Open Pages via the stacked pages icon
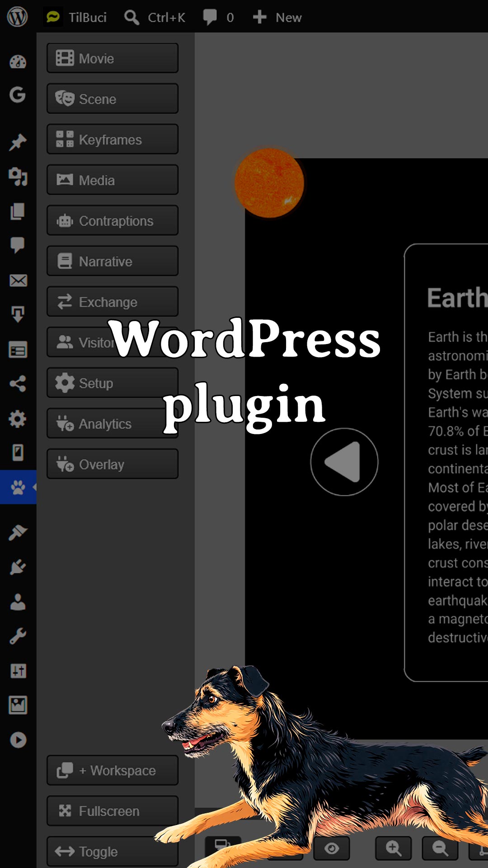This screenshot has height=868, width=488. click(18, 211)
